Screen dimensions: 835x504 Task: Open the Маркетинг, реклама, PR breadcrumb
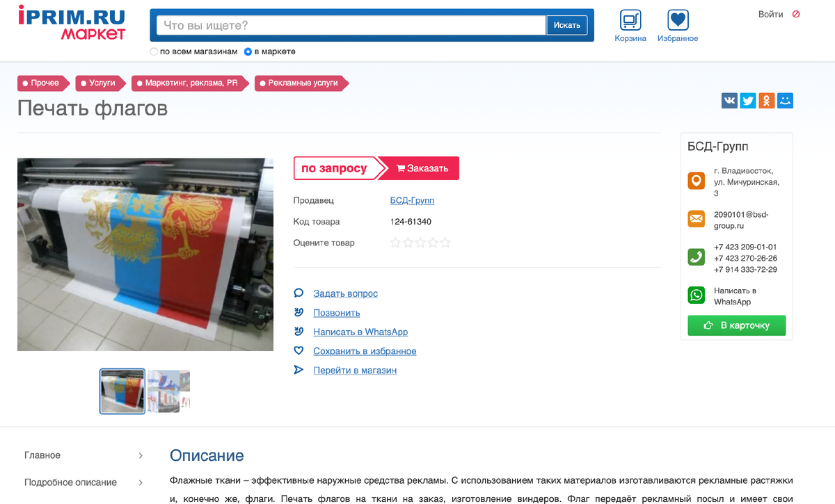[190, 83]
